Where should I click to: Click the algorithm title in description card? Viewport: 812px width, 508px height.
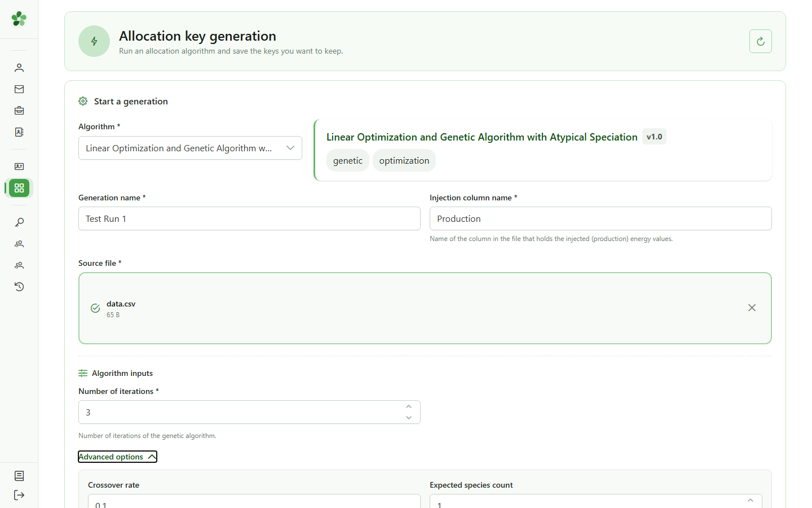(482, 137)
